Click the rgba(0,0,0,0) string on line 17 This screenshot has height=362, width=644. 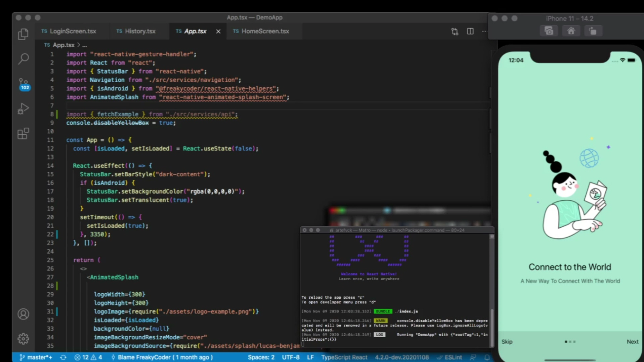[212, 191]
